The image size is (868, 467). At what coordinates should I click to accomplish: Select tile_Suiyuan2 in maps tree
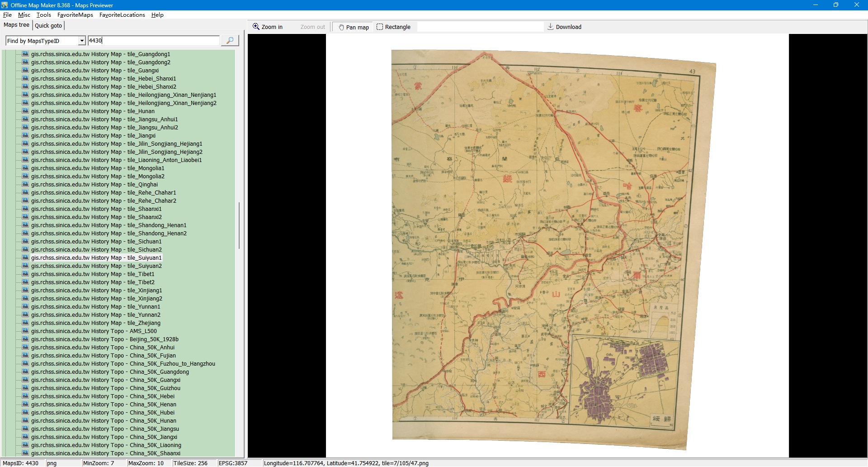click(x=96, y=266)
